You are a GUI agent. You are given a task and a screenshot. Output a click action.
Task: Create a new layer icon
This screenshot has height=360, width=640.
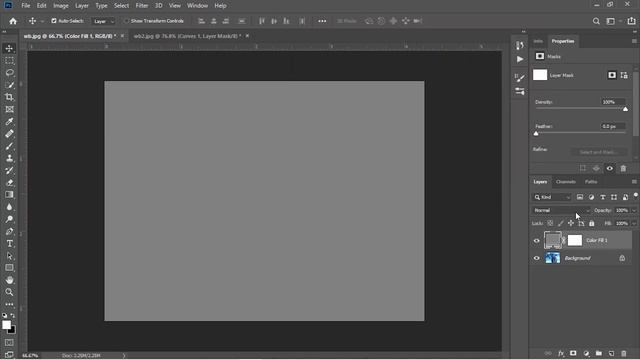[611, 353]
